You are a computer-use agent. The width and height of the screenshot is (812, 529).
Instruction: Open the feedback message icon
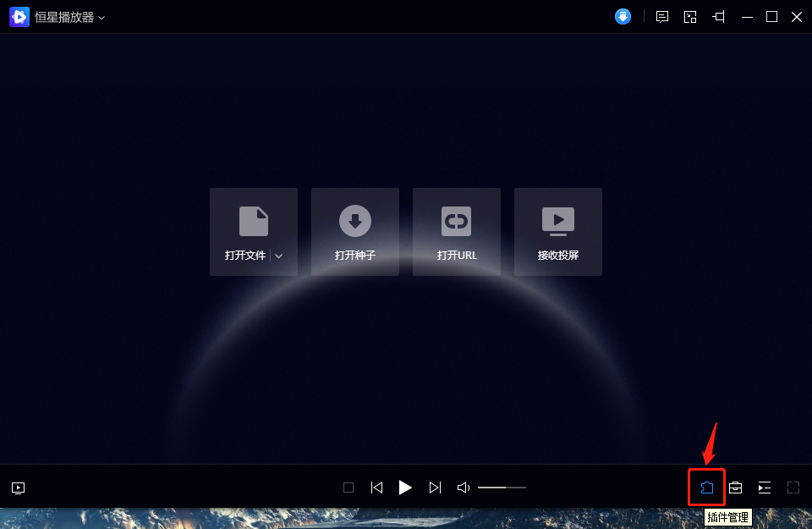(661, 17)
